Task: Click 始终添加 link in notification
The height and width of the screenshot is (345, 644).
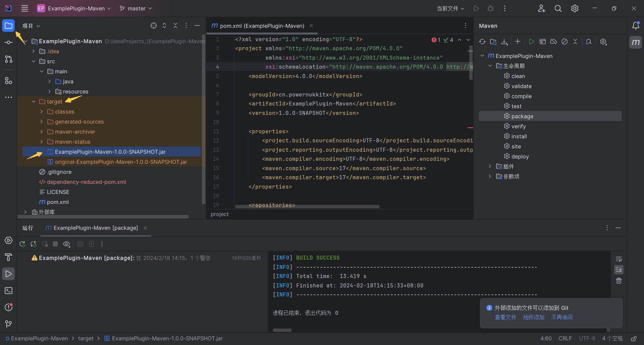Action: click(x=534, y=317)
